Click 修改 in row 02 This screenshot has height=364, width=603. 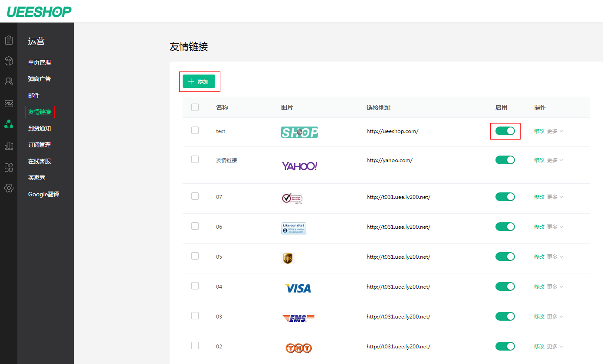[539, 346]
